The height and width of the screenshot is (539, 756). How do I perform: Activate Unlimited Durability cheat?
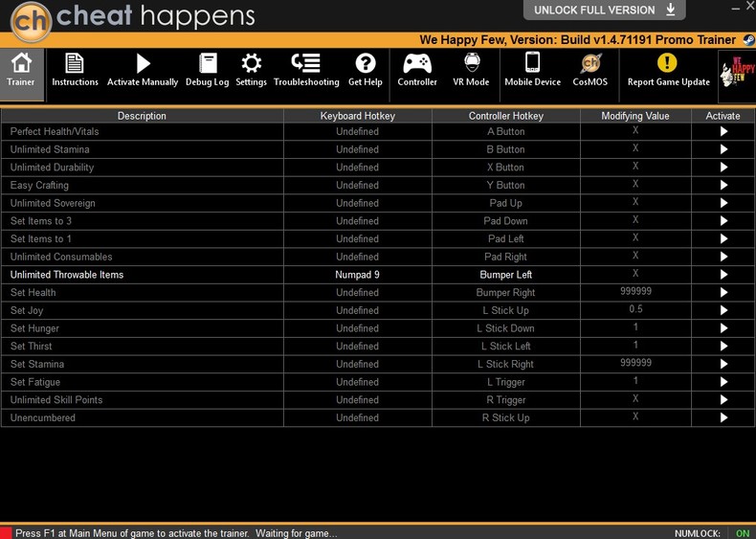pos(723,167)
